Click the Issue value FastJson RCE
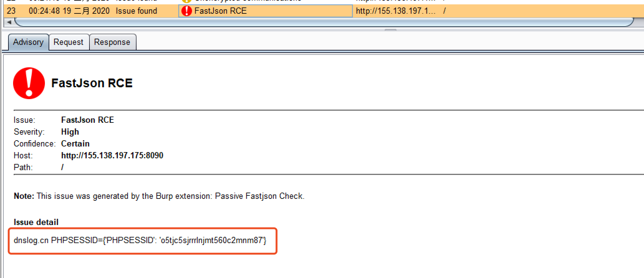 click(88, 120)
